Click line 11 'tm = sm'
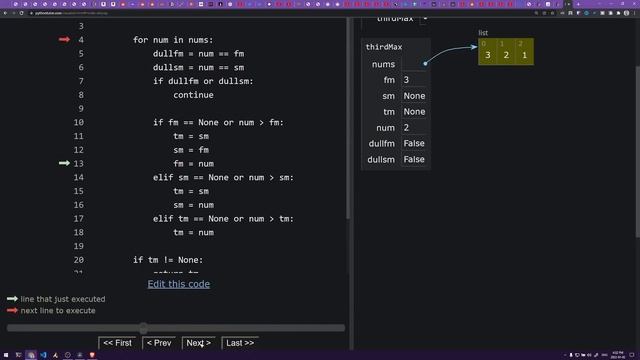The width and height of the screenshot is (640, 360). 191,136
